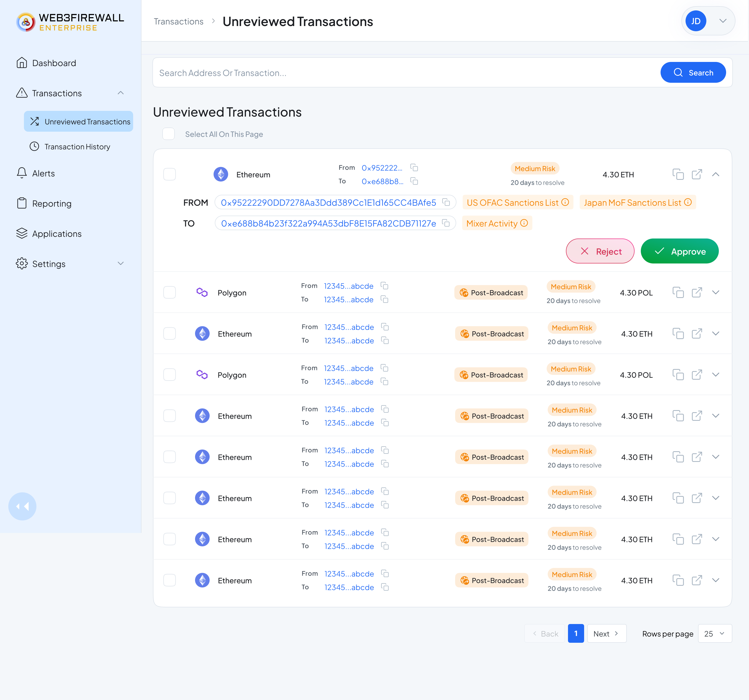
Task: Copy the second Polygon row transaction
Action: [678, 375]
